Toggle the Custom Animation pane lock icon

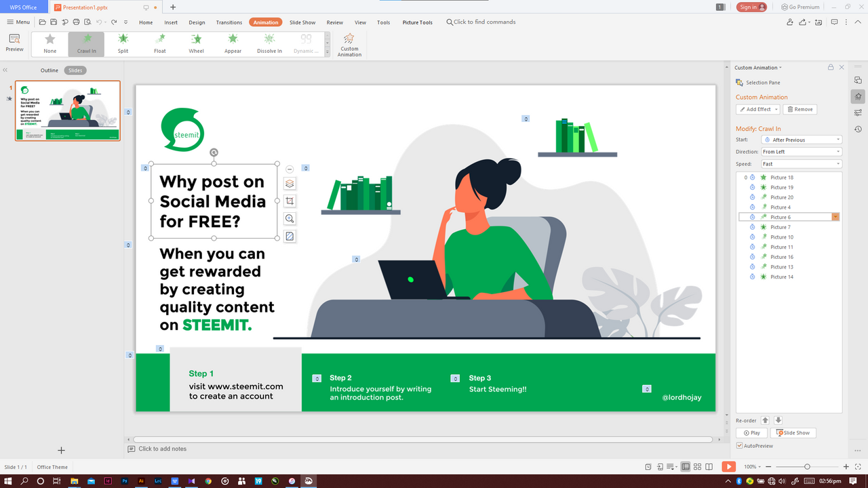tap(830, 67)
